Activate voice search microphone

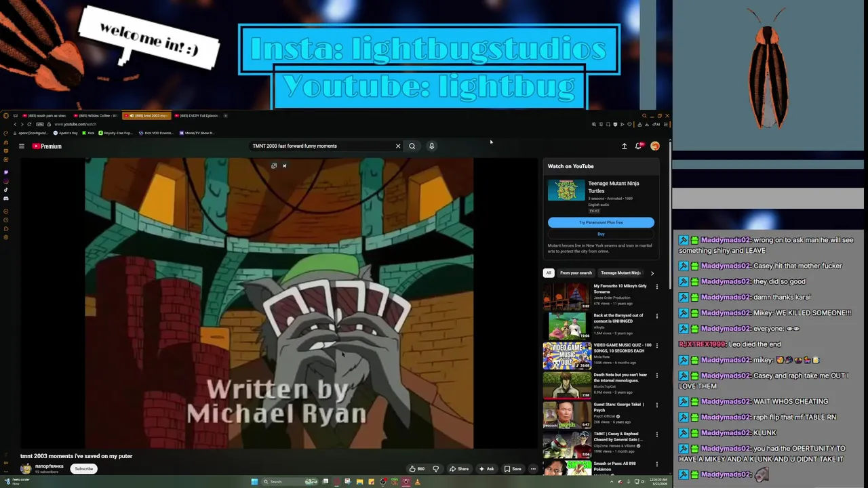point(431,146)
